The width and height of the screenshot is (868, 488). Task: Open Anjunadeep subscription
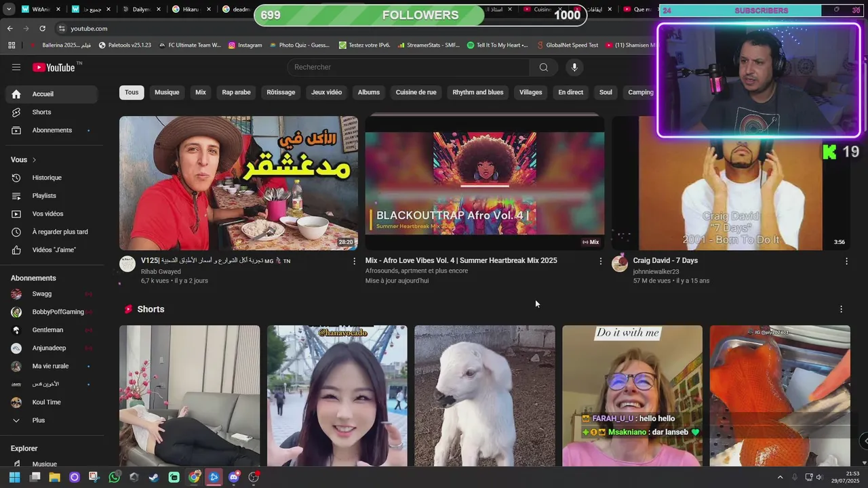52,348
